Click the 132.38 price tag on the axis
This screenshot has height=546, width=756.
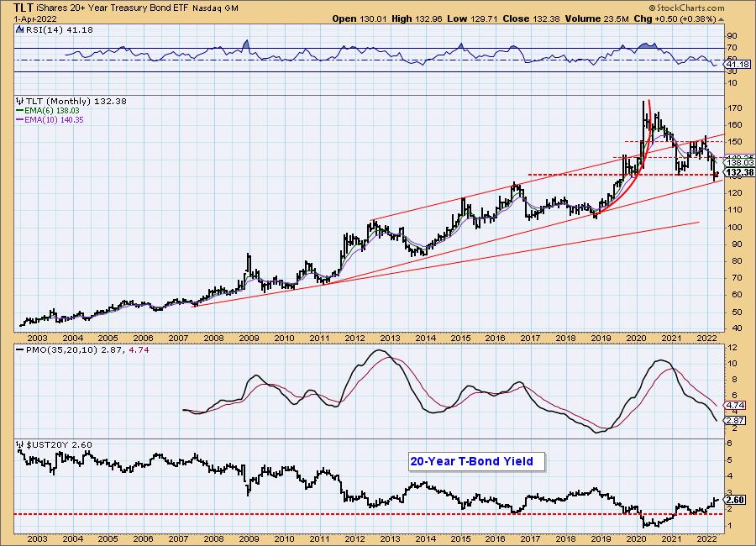tap(740, 172)
